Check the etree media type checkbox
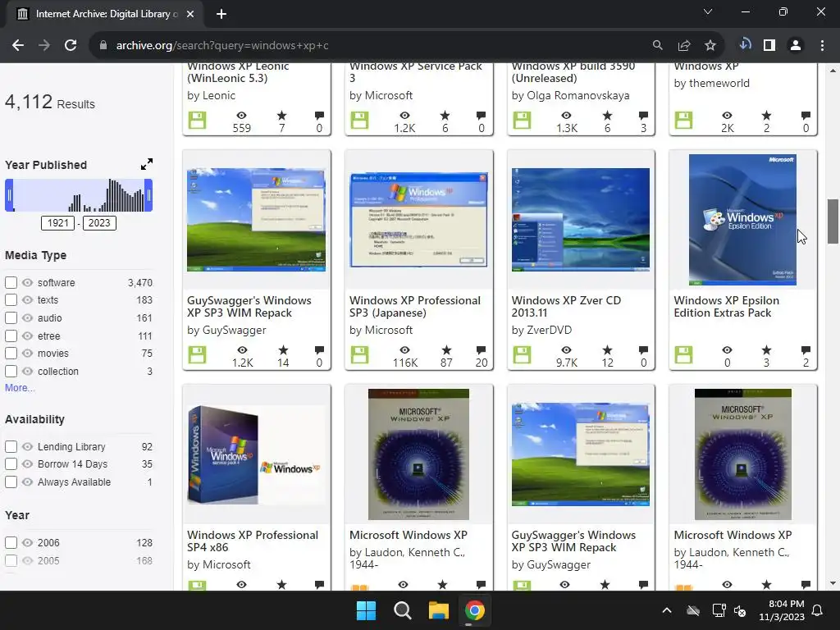The height and width of the screenshot is (630, 840). [x=11, y=336]
